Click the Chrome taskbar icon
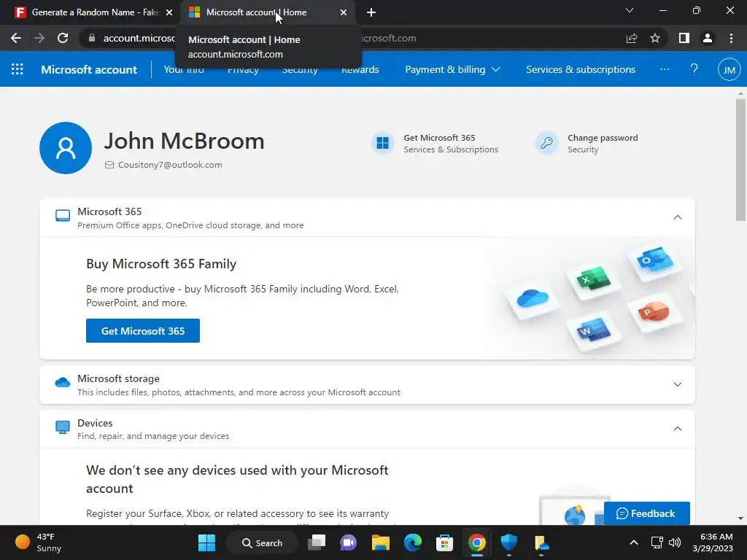747x560 pixels. pyautogui.click(x=477, y=542)
